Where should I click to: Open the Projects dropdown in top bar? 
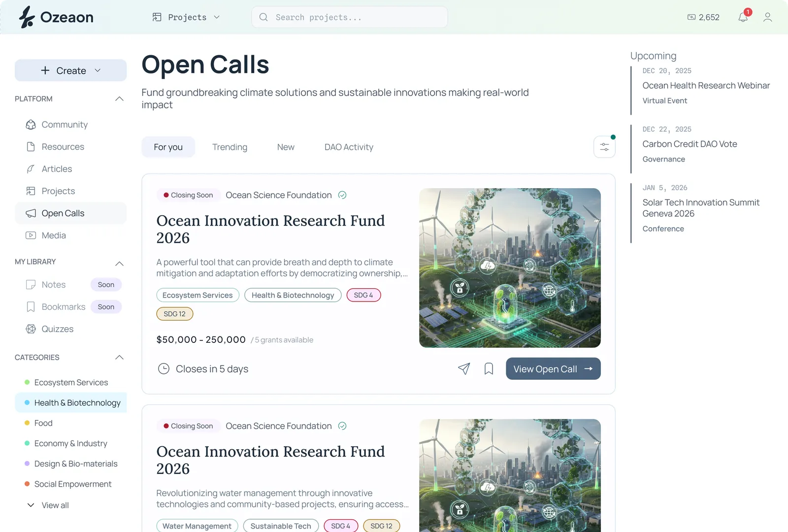point(186,17)
